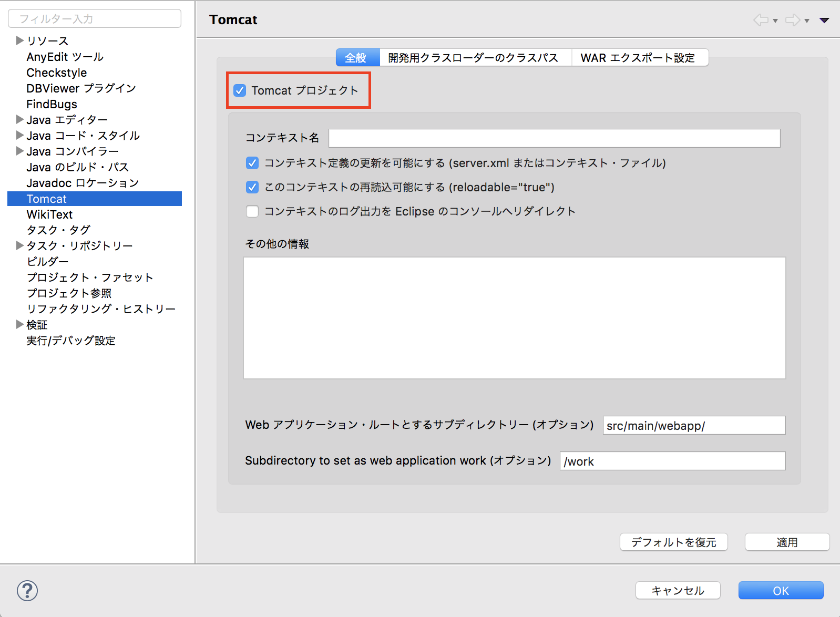The image size is (840, 617).
Task: Open the view menu triangle at top right
Action: (x=824, y=20)
